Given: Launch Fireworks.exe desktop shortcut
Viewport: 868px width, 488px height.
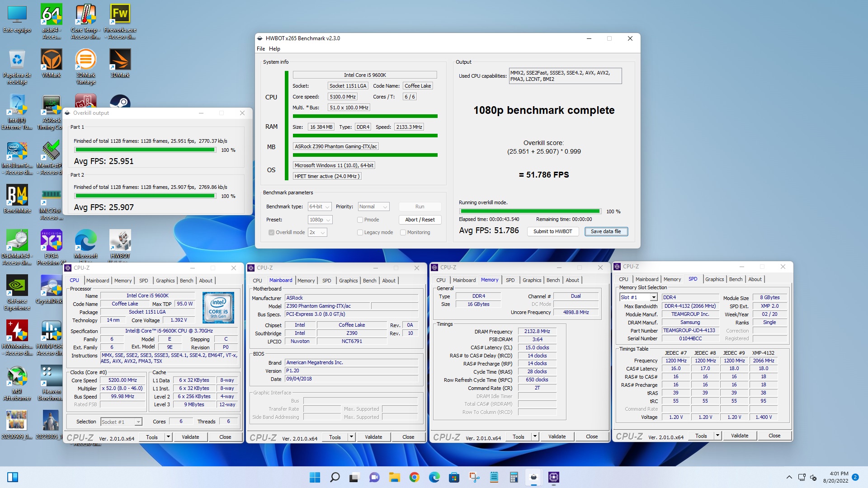Looking at the screenshot, I should tap(120, 21).
